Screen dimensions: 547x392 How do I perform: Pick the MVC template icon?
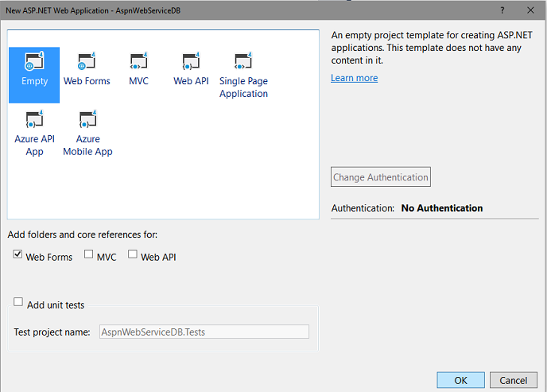(x=138, y=61)
